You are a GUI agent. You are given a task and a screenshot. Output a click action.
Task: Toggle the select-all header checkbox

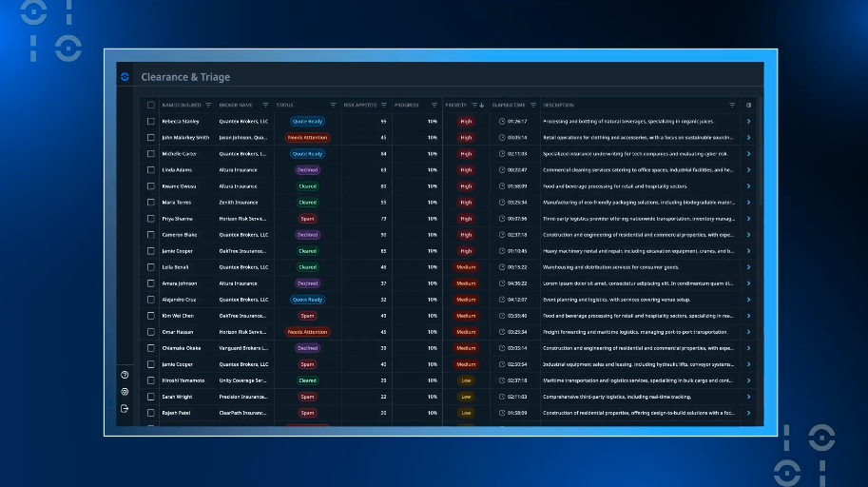tap(150, 105)
